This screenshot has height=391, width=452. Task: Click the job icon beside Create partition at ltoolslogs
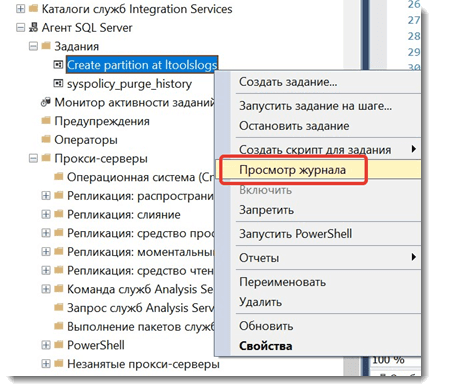(x=58, y=64)
